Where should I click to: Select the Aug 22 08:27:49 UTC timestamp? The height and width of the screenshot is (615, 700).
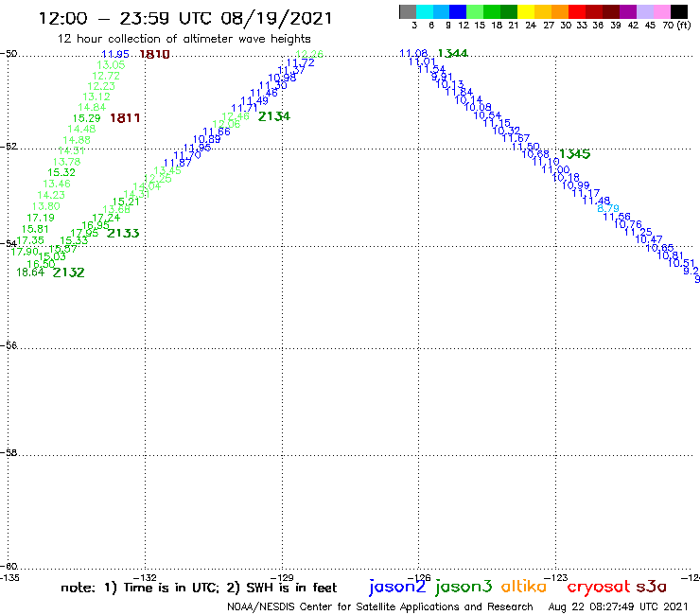coord(618,607)
